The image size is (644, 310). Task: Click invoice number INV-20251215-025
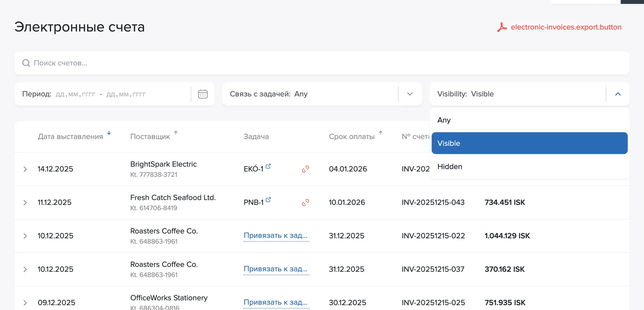pos(433,303)
